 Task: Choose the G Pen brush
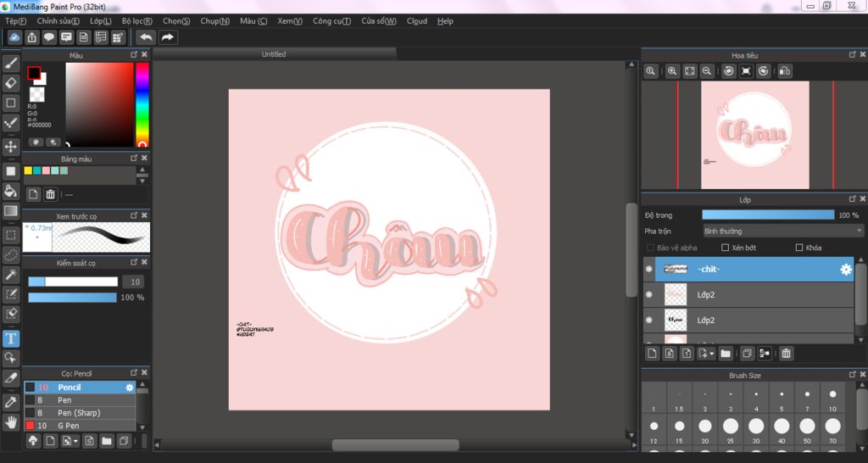(80, 426)
